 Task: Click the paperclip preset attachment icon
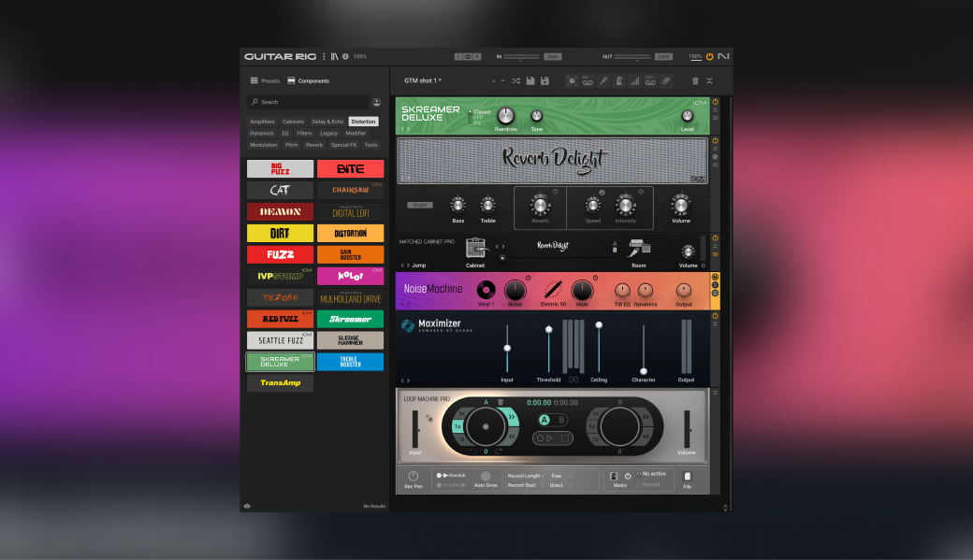tap(666, 80)
